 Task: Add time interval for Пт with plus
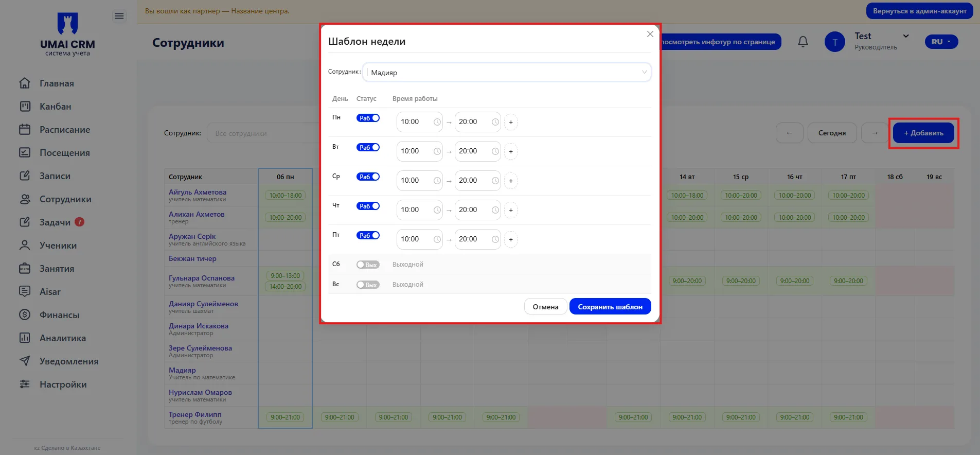(x=511, y=239)
